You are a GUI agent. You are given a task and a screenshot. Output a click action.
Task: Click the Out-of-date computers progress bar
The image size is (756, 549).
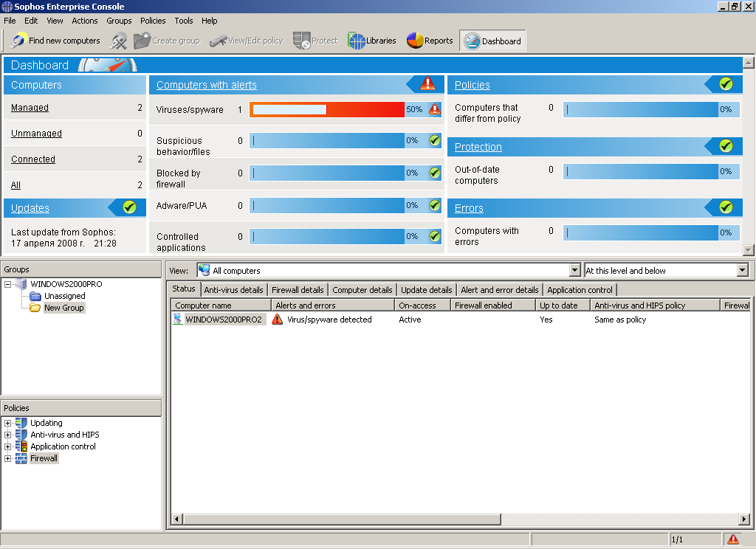pyautogui.click(x=640, y=171)
